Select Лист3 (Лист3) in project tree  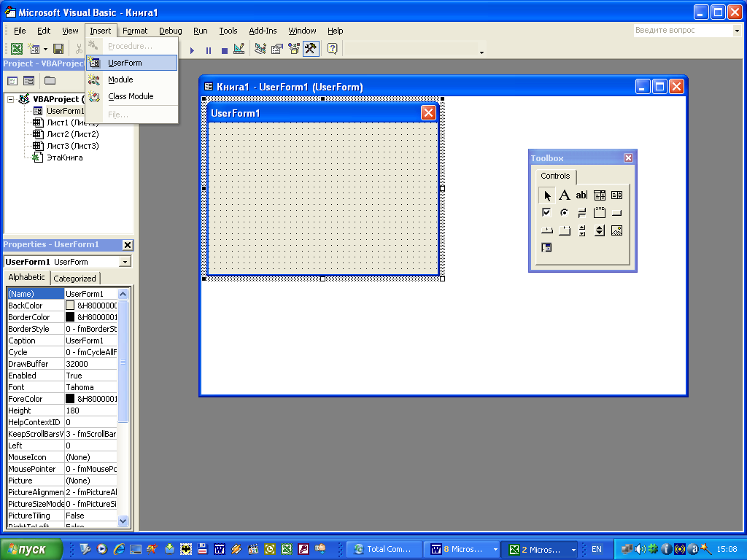pyautogui.click(x=72, y=146)
